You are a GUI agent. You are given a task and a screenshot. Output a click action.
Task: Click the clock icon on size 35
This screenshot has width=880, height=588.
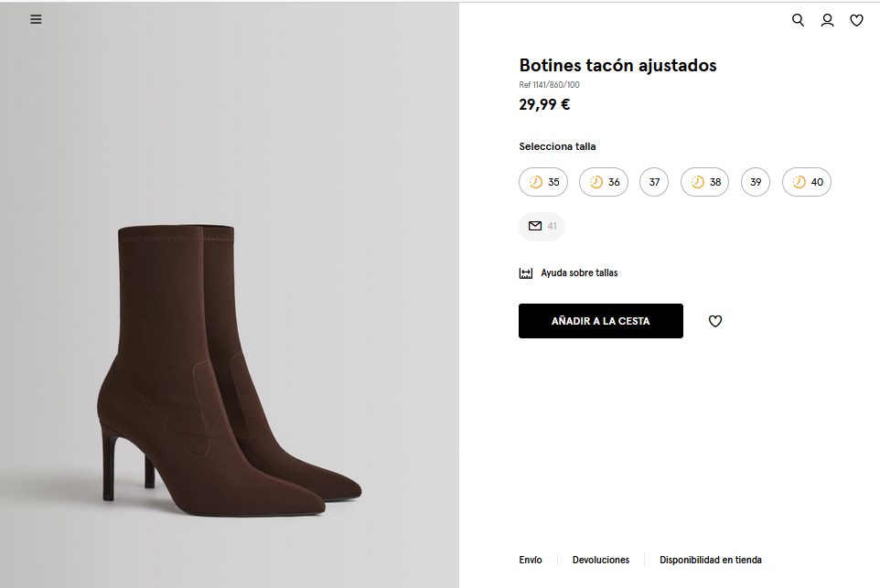[x=536, y=182]
